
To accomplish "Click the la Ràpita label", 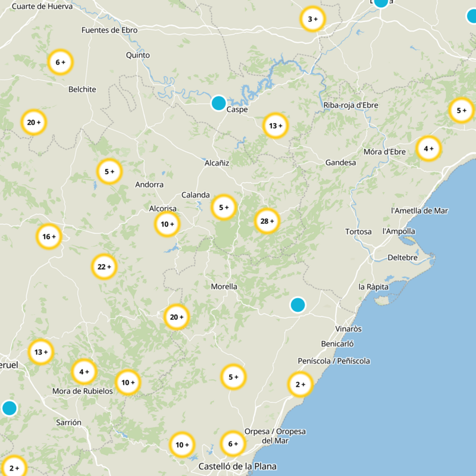I will [x=374, y=287].
